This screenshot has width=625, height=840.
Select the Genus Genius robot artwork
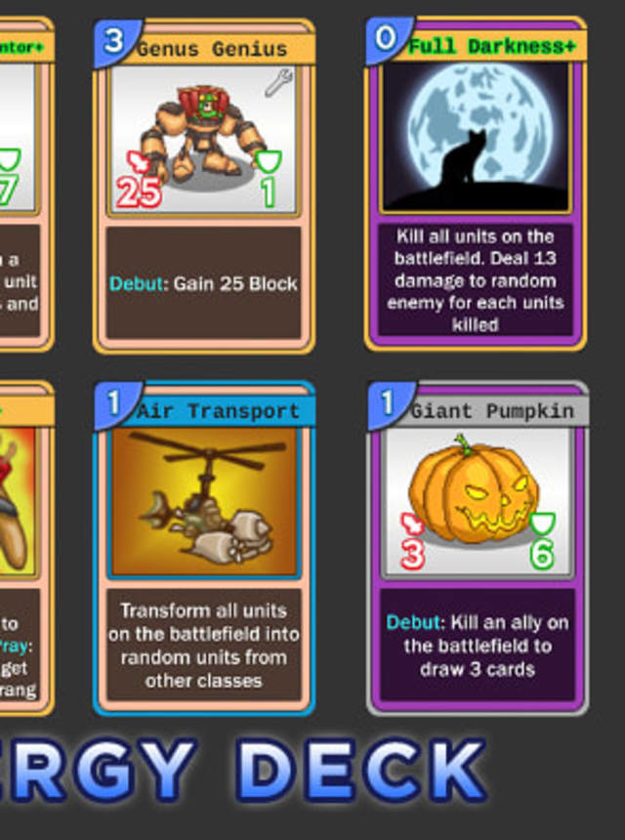point(203,140)
